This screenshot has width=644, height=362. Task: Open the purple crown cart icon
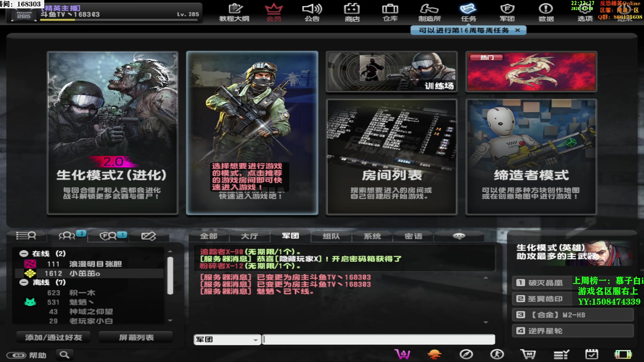click(402, 354)
